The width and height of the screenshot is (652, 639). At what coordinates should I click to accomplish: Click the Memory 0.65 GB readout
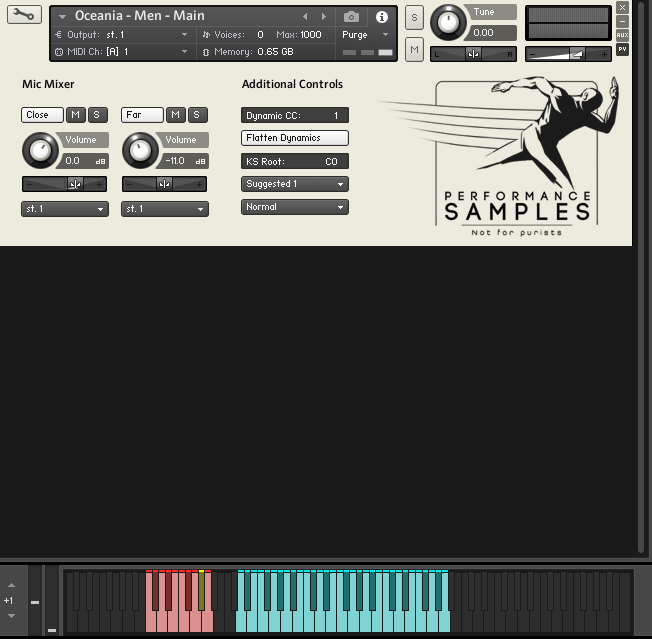275,52
